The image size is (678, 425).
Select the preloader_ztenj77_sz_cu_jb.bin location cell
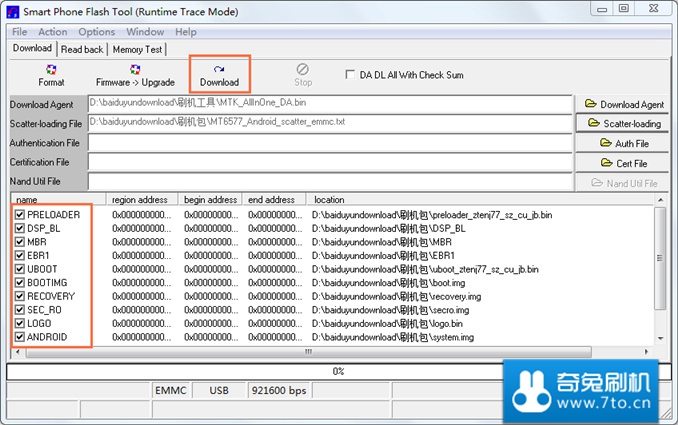(x=432, y=215)
